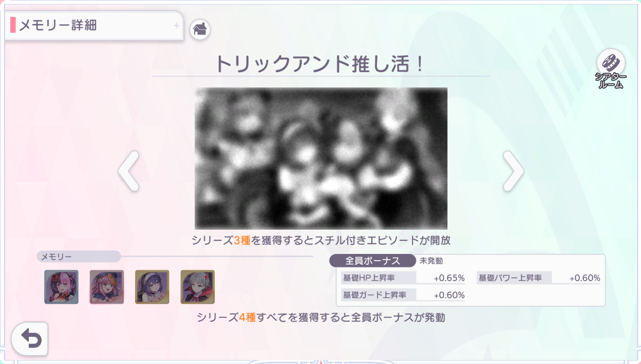The height and width of the screenshot is (364, 641).
Task: Select the gray-haired vampire girl memory
Action: pyautogui.click(x=197, y=287)
